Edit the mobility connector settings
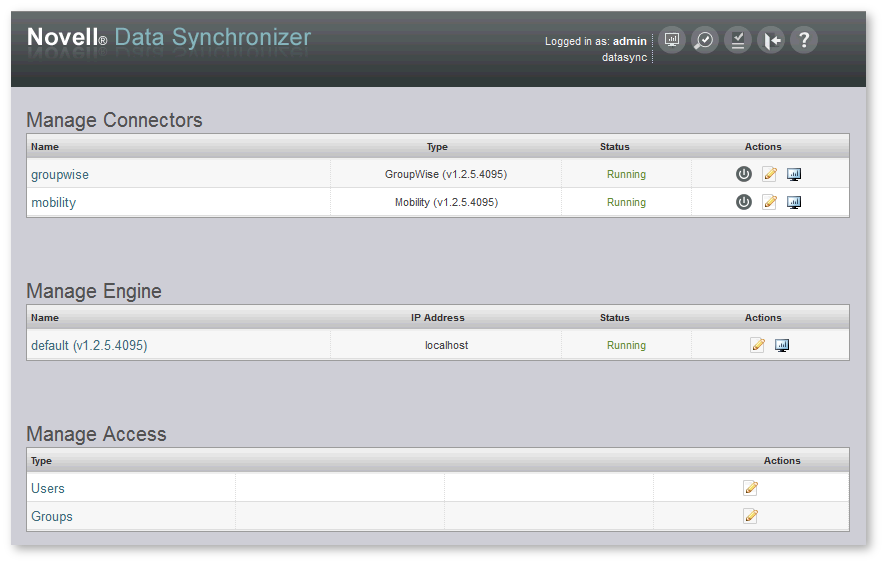 [769, 202]
